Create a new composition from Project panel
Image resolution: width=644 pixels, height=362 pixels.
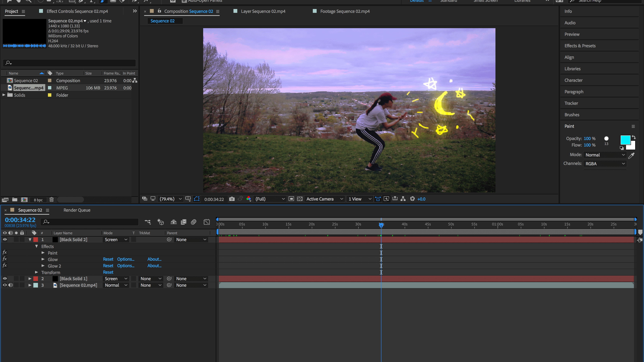click(x=24, y=200)
